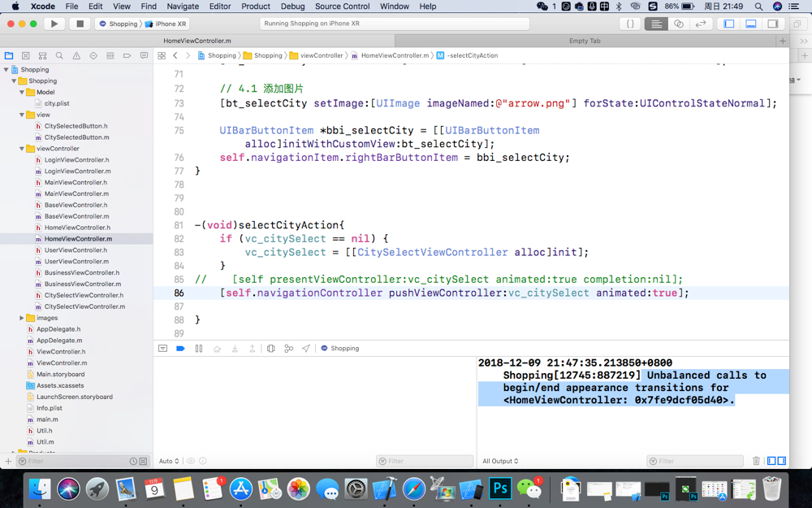
Task: Toggle recent files filter in navigator
Action: [x=134, y=461]
